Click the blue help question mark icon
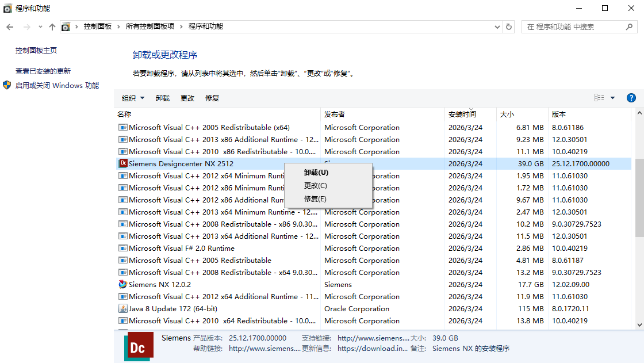 click(631, 98)
